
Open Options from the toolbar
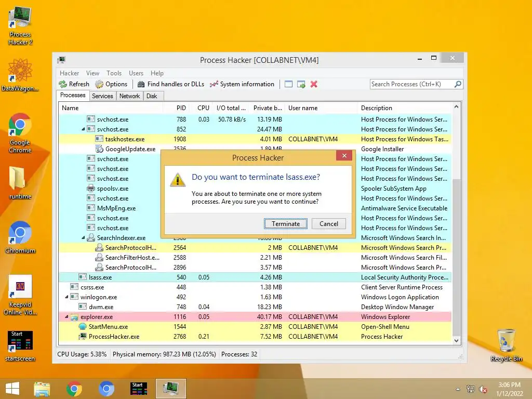point(111,84)
